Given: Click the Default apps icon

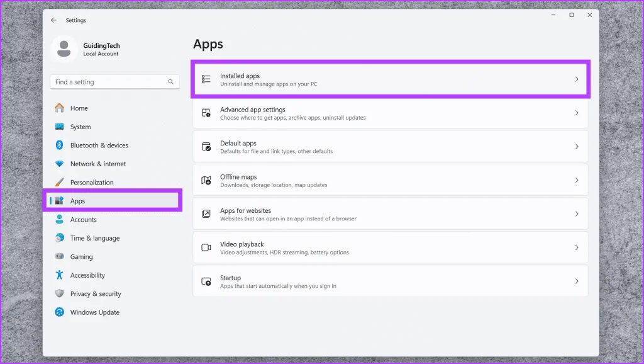Looking at the screenshot, I should pos(206,147).
